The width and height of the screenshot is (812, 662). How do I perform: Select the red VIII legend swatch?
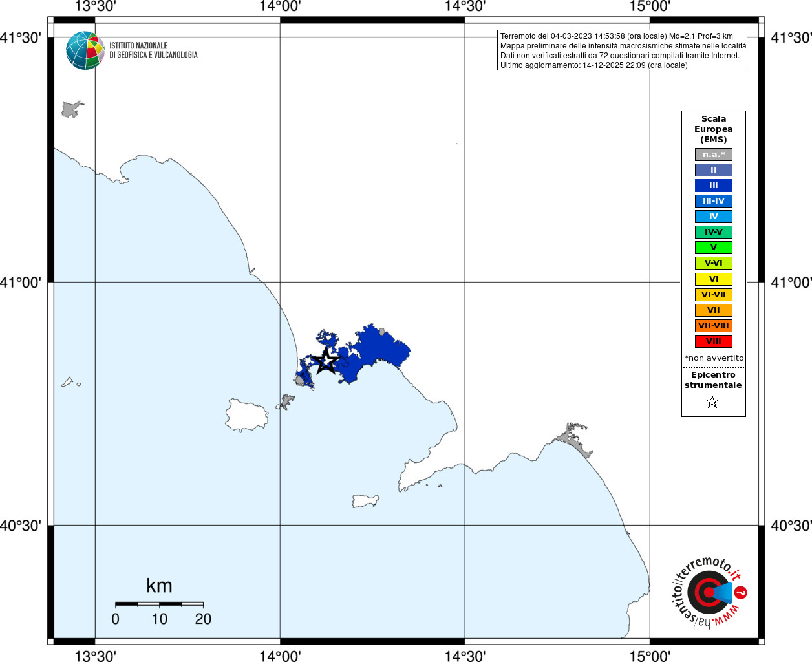(714, 341)
